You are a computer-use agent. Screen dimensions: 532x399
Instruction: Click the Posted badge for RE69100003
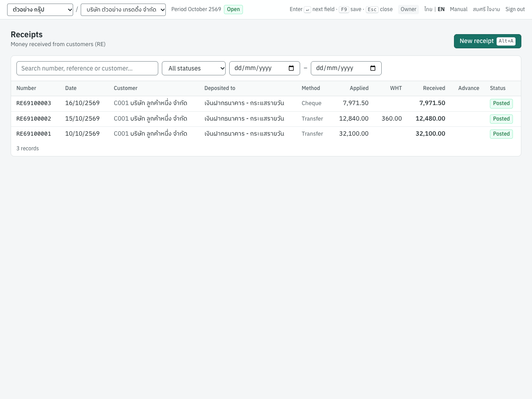501,104
